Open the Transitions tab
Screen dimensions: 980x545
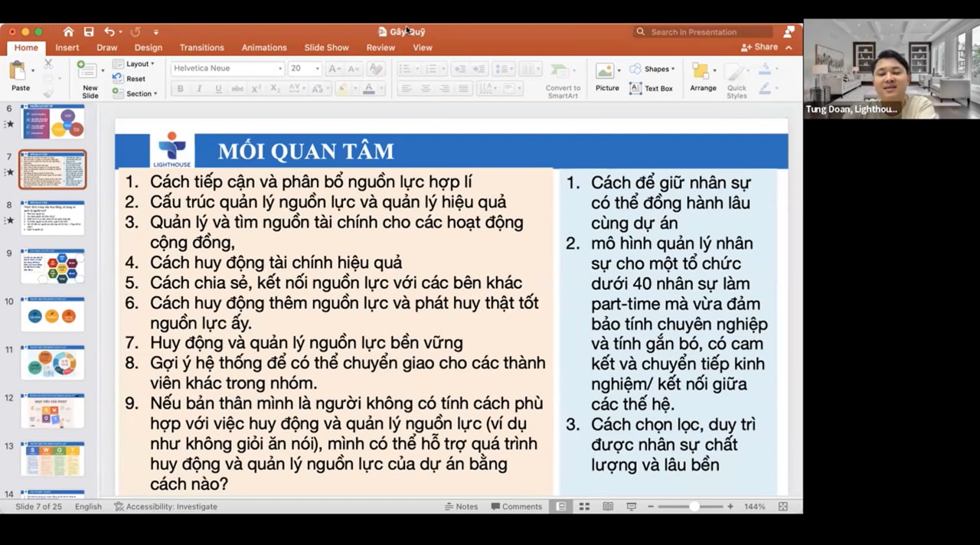coord(201,47)
